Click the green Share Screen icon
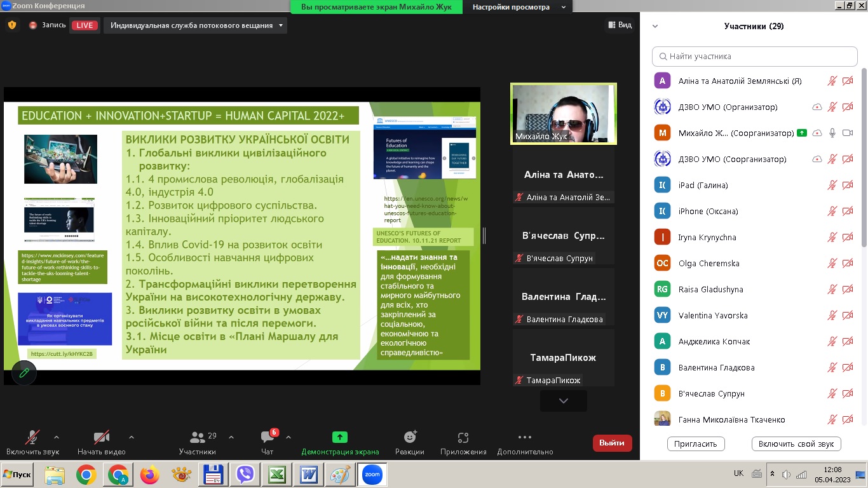The width and height of the screenshot is (868, 488). click(x=340, y=437)
